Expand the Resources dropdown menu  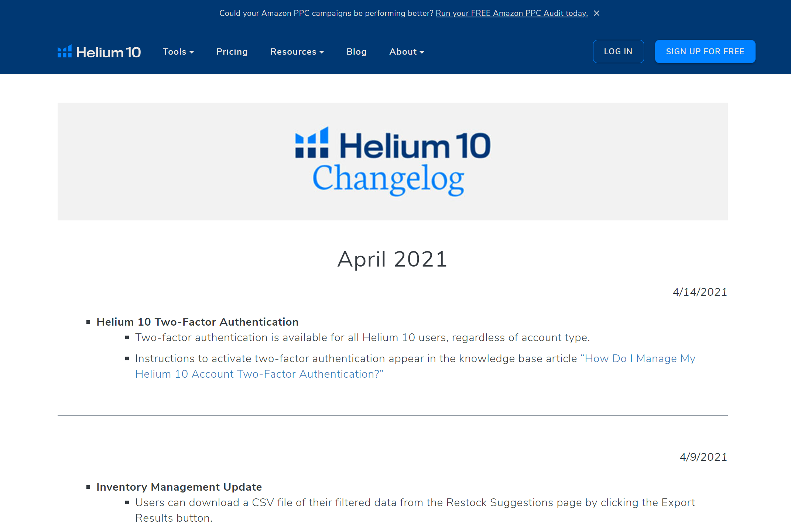pos(297,52)
